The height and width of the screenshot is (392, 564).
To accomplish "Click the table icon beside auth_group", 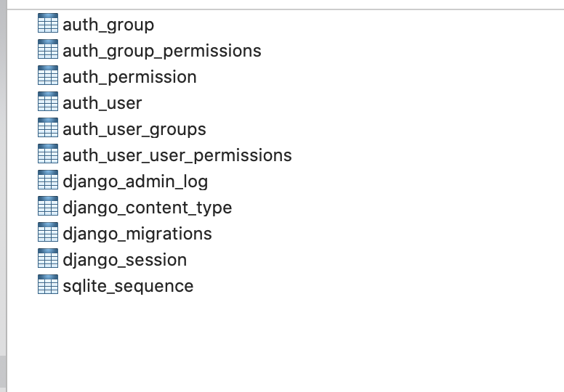I will [x=47, y=25].
